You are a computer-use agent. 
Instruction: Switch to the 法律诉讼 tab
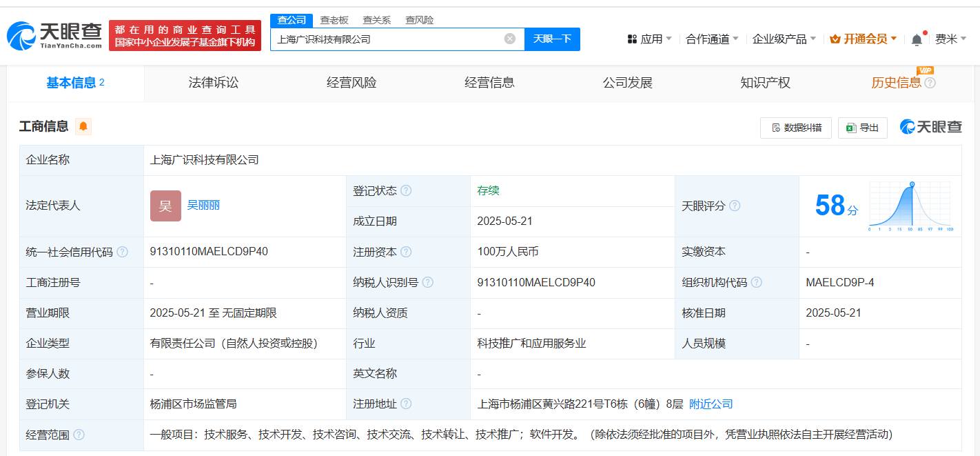click(x=214, y=83)
